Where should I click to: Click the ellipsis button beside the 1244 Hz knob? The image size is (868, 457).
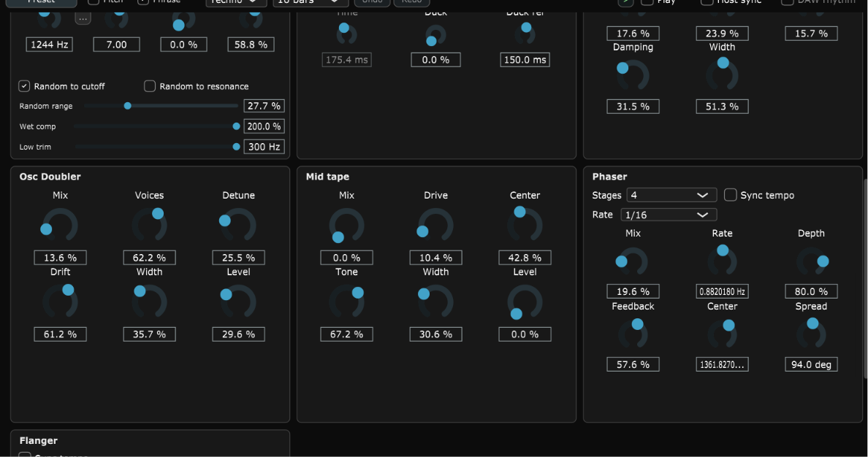[x=83, y=18]
